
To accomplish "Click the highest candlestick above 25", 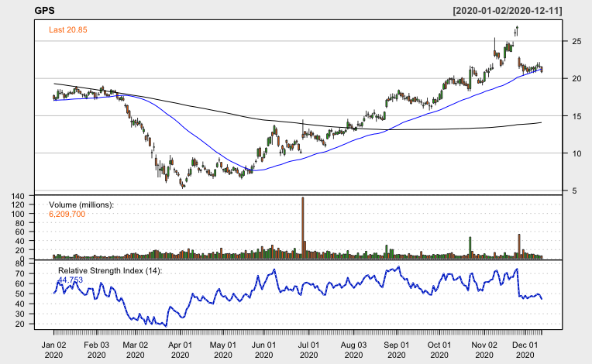I will coord(518,29).
